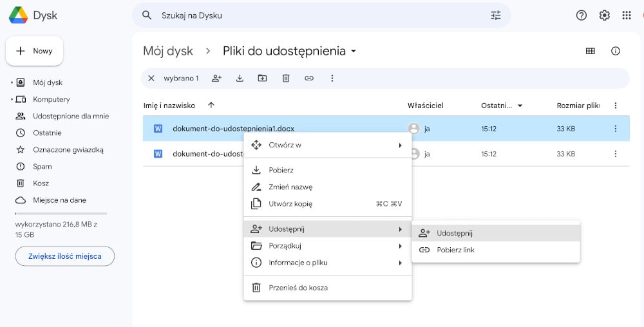Click the move to folder toolbar icon
The height and width of the screenshot is (327, 644).
(262, 79)
